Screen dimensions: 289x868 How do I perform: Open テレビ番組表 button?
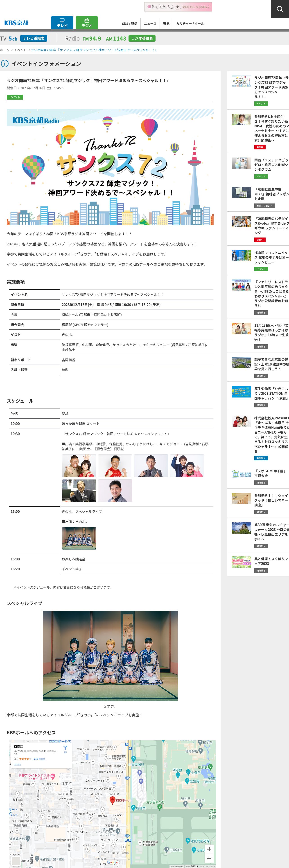[x=34, y=38]
